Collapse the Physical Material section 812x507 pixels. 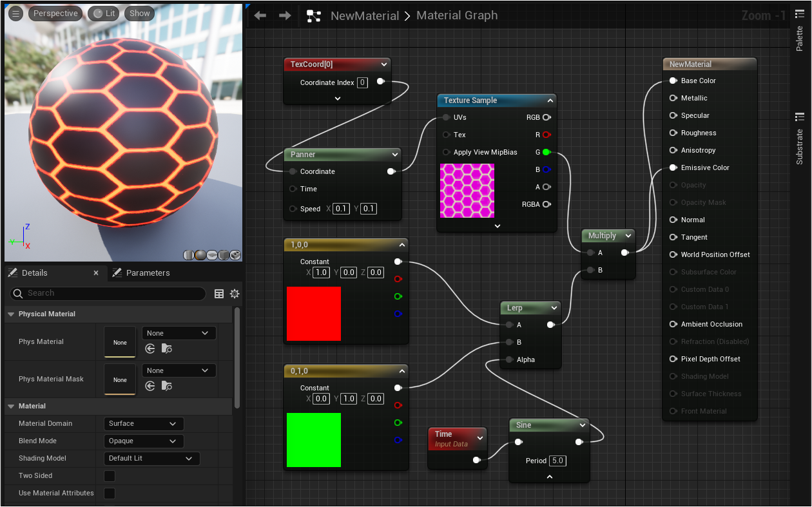pos(11,314)
